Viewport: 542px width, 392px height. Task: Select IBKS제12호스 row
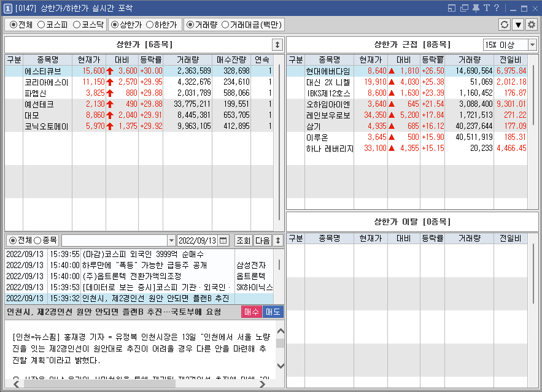click(407, 93)
